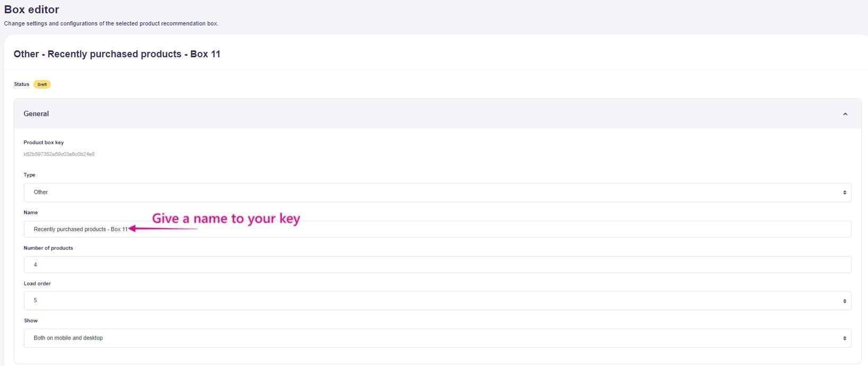Viewport: 868px width, 366px height.
Task: Click the Show field's up-down arrow icon
Action: pos(845,338)
